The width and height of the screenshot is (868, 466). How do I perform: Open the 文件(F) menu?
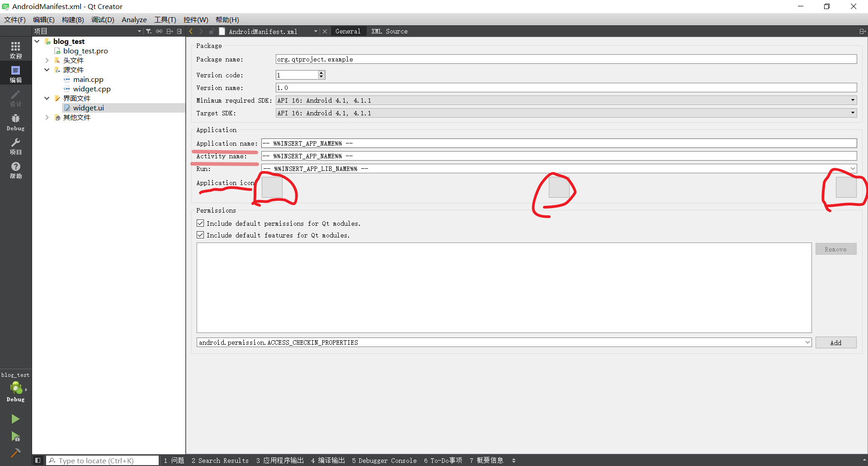tap(15, 19)
